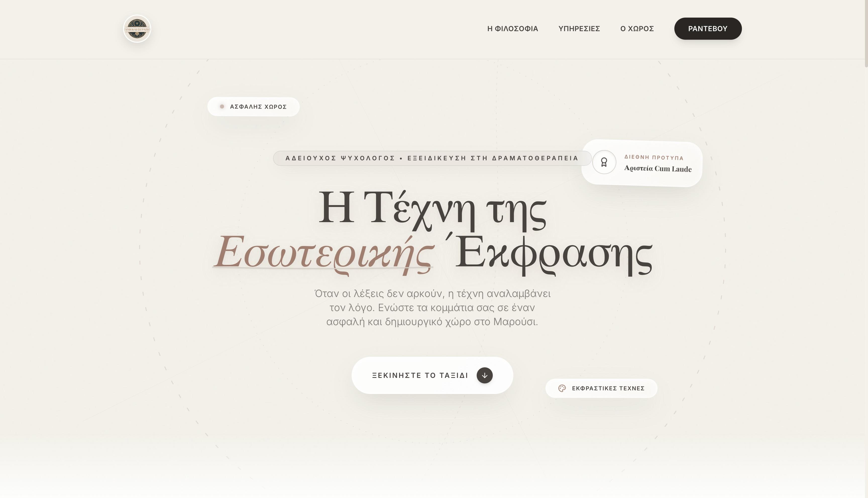Screen dimensions: 868x498
Task: Click the dark ΡΑΝΤΕΒΟΥ button
Action: 708,29
